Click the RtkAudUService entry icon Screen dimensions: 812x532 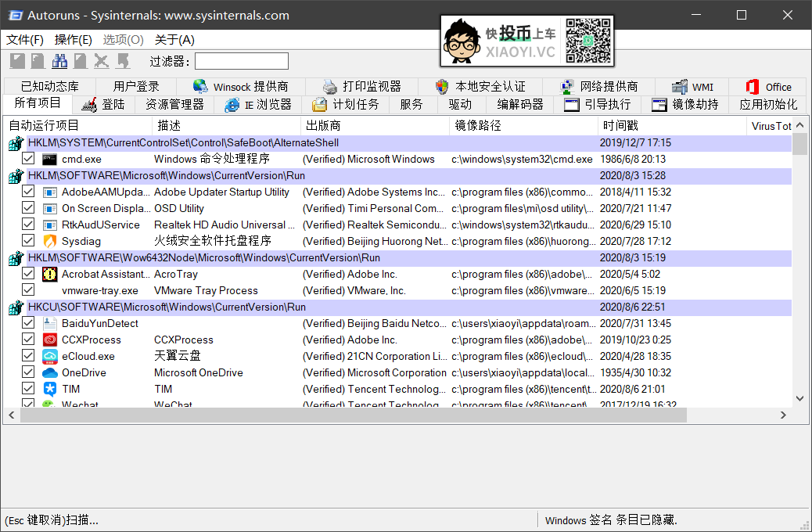point(50,225)
